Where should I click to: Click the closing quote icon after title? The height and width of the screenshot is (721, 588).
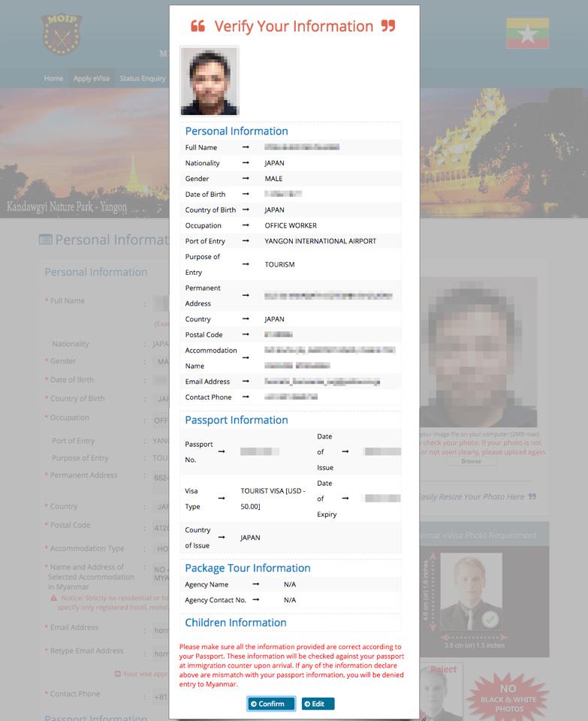tap(387, 27)
